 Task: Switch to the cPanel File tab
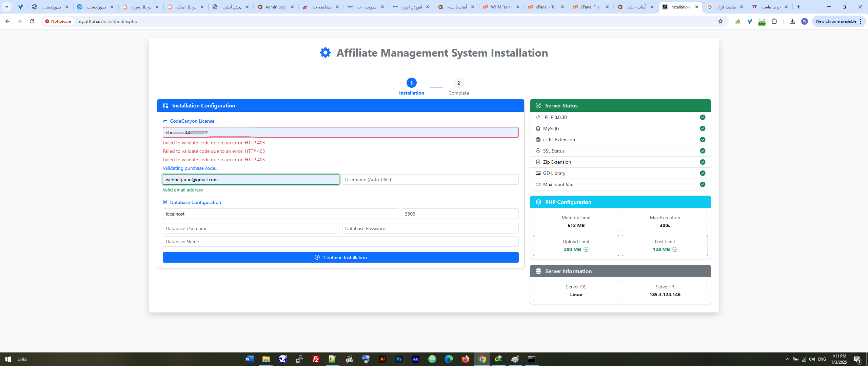pyautogui.click(x=590, y=7)
